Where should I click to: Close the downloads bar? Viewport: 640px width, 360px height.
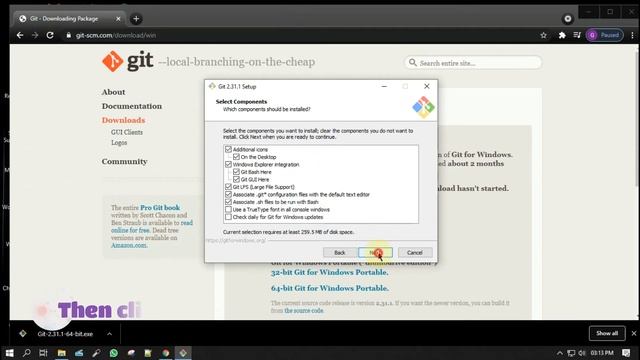(x=634, y=333)
